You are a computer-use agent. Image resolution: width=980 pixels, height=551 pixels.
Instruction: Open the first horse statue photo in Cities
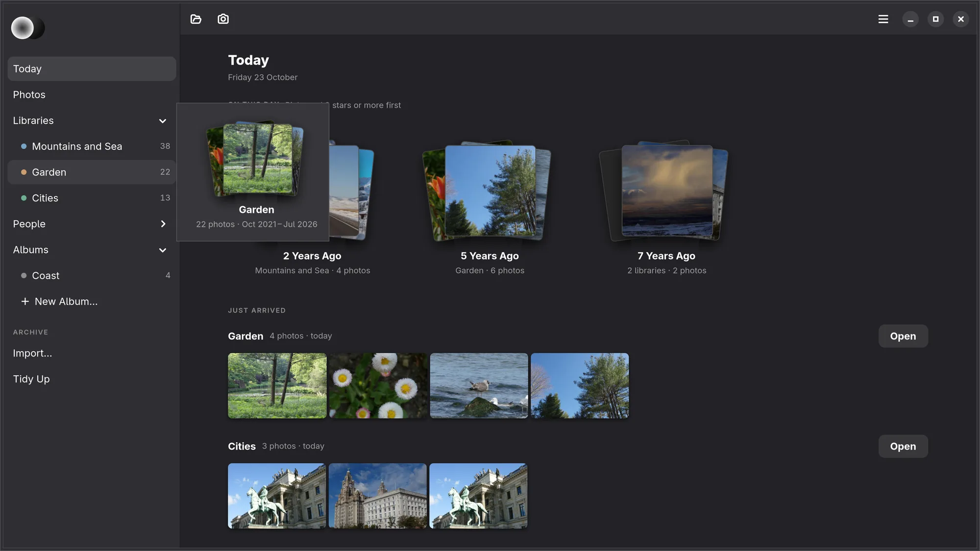[277, 496]
